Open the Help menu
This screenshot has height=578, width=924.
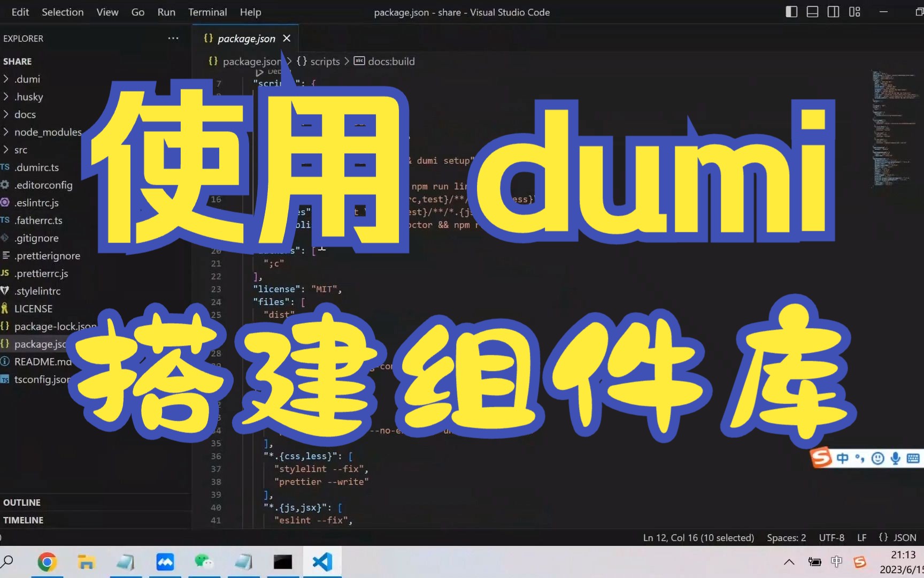[250, 12]
